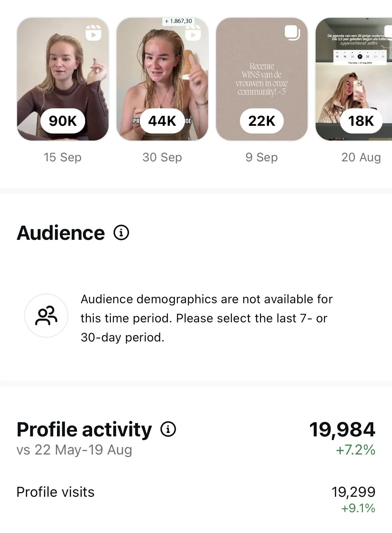Open the 'Recente WINS' carousel post
Screen dimensions: 392x533
(x=262, y=79)
